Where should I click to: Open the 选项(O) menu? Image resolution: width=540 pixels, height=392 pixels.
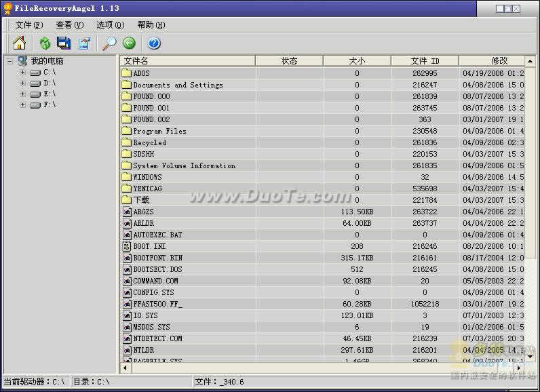[x=110, y=25]
